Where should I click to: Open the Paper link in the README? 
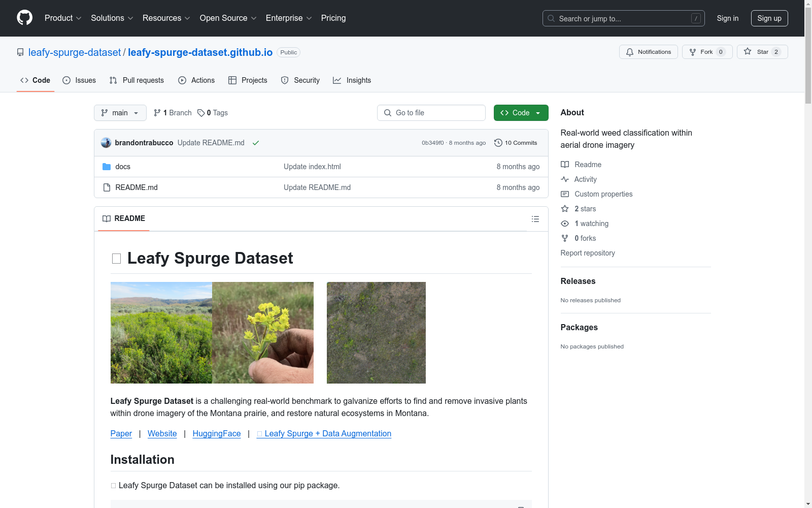coord(121,433)
